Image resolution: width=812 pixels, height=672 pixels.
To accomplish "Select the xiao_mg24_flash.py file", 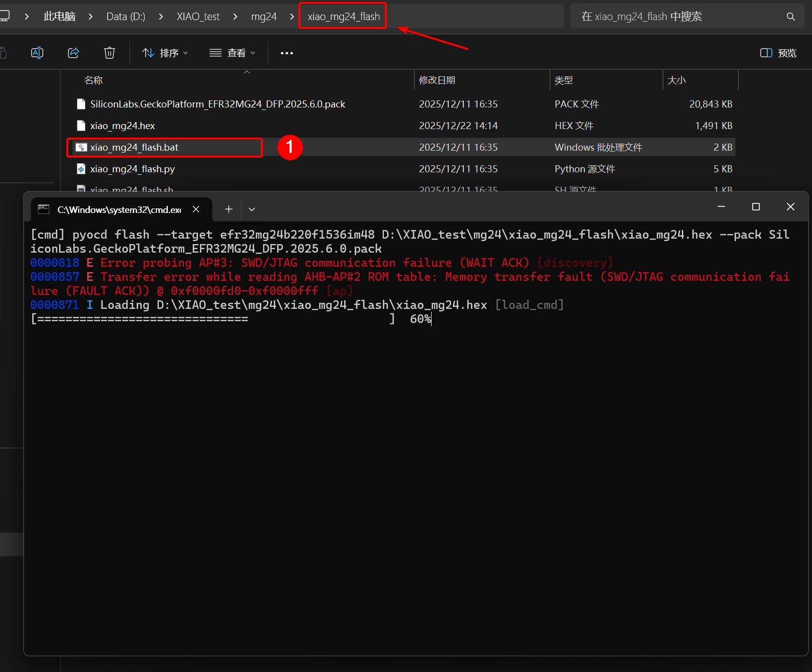I will tap(133, 169).
